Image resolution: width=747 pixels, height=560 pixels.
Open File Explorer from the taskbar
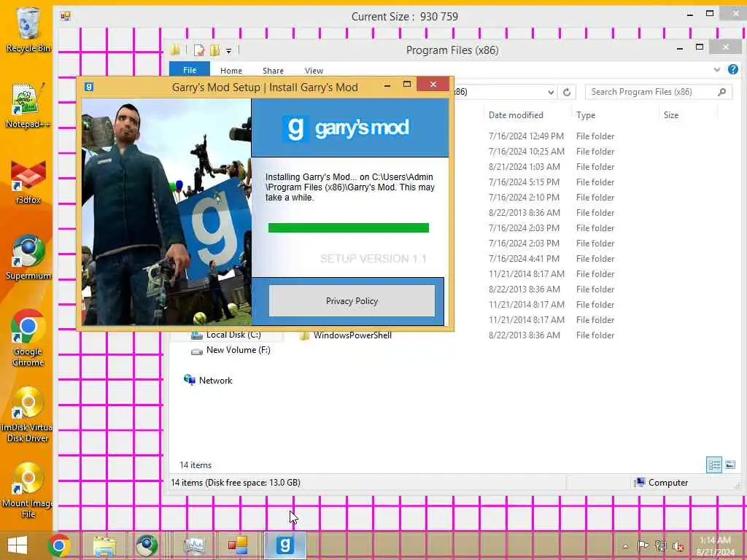click(104, 545)
